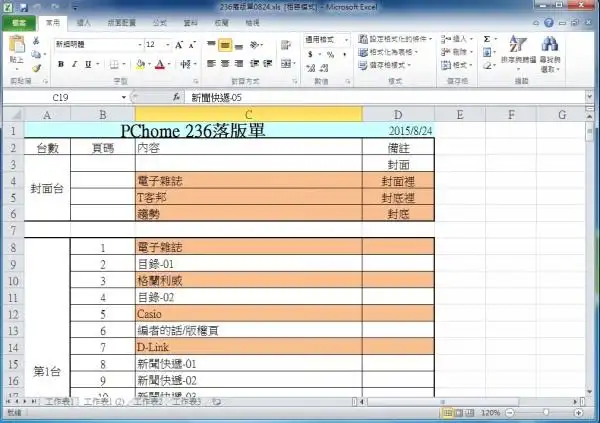
Task: Toggle middle vertical alignment
Action: click(x=225, y=45)
